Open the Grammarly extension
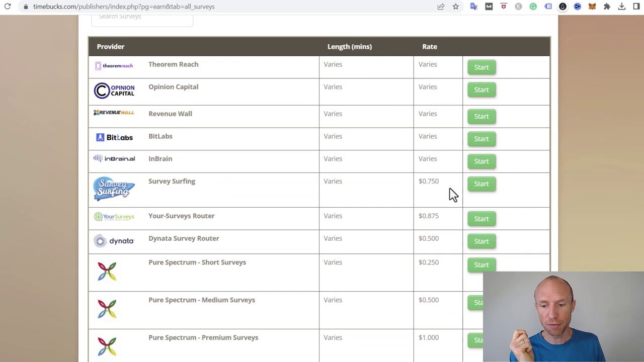This screenshot has height=362, width=644. coord(533,7)
